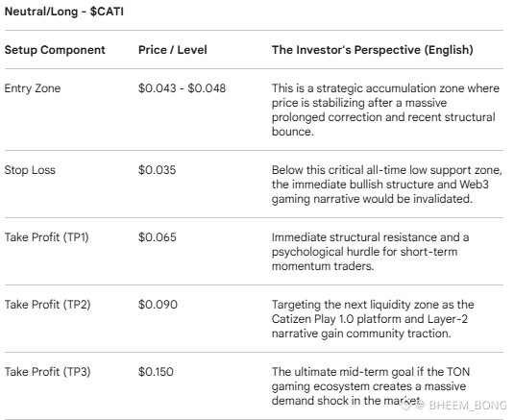This screenshot has width=514, height=420.
Task: Select the Take Profit (TP3) label
Action: pyautogui.click(x=47, y=372)
